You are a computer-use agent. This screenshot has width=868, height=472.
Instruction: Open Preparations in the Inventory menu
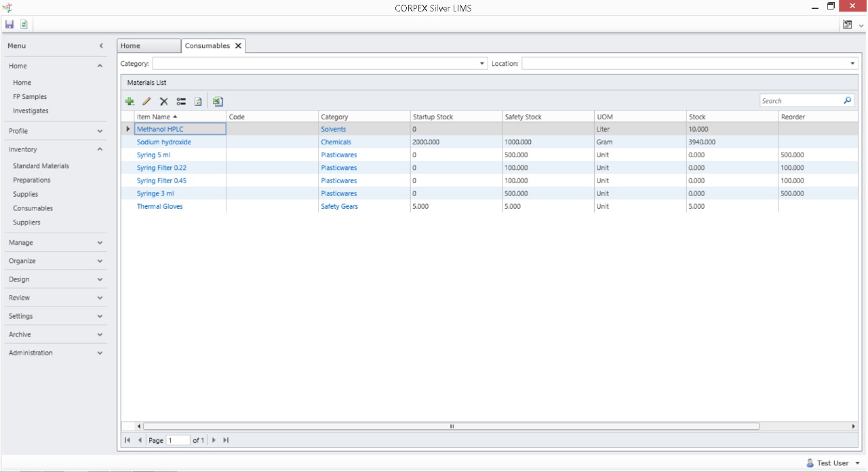coord(32,180)
